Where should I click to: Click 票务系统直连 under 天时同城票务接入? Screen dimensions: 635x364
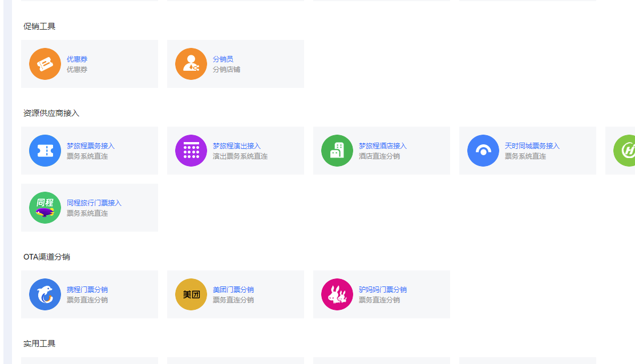pos(525,156)
